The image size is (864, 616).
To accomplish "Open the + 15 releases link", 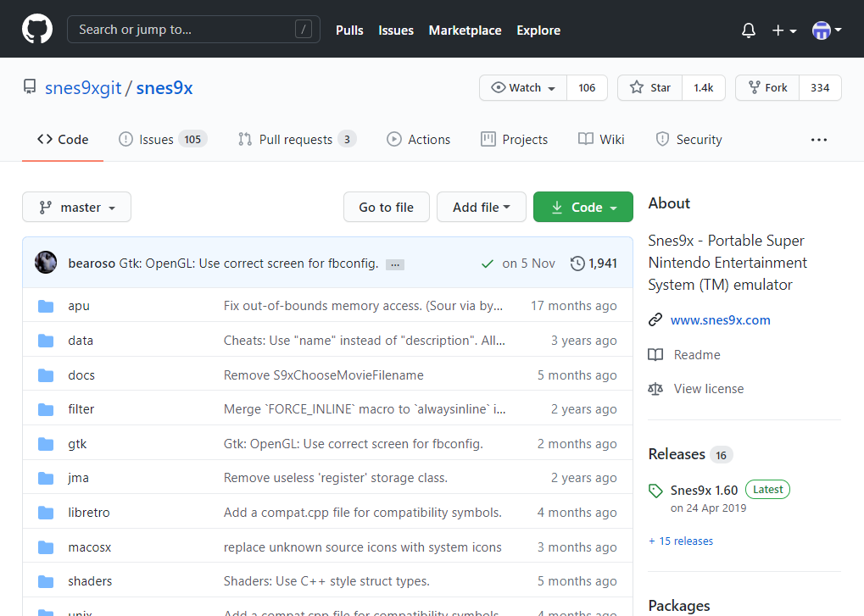I will tap(681, 541).
